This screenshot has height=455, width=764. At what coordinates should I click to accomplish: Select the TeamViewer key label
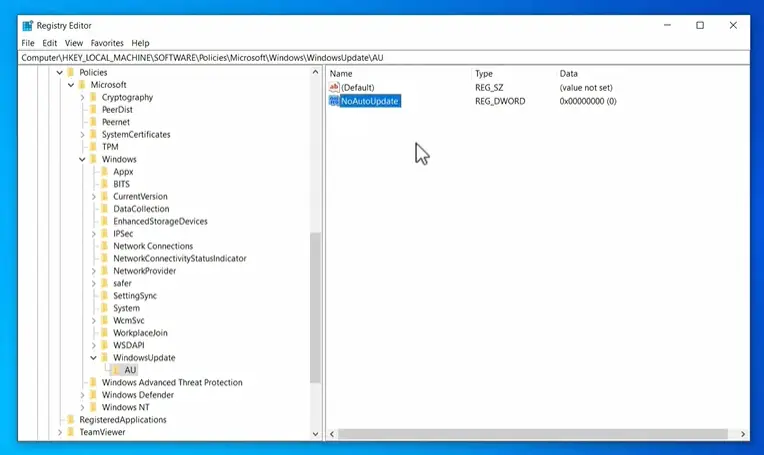tap(102, 432)
